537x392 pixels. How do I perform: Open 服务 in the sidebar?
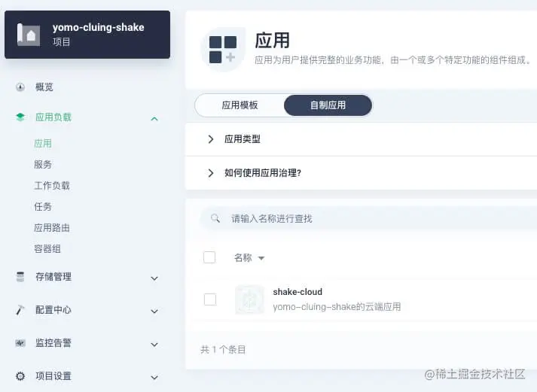tap(43, 164)
